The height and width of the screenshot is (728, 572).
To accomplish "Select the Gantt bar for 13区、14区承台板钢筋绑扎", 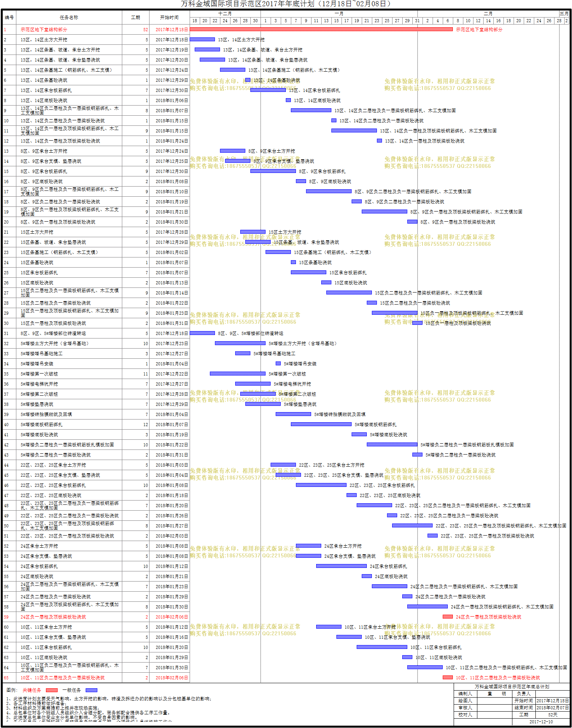I will point(268,90).
